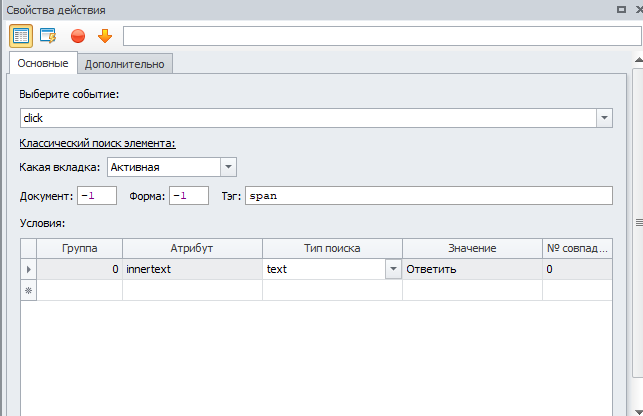The image size is (643, 416).
Task: Click the Тэг field containing span
Action: [429, 196]
